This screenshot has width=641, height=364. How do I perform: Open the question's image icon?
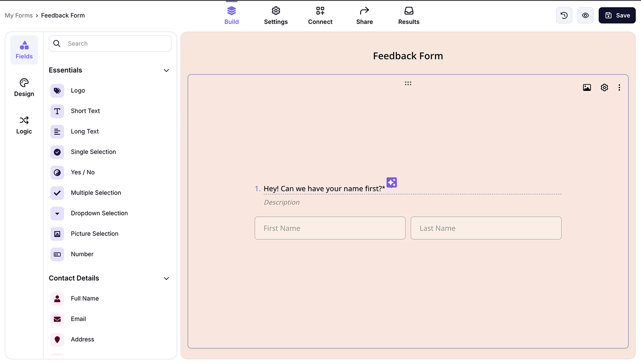coord(587,87)
